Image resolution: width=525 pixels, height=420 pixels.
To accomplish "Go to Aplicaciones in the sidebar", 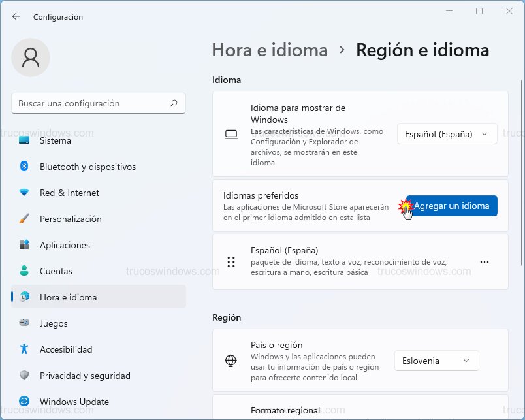I will [65, 245].
